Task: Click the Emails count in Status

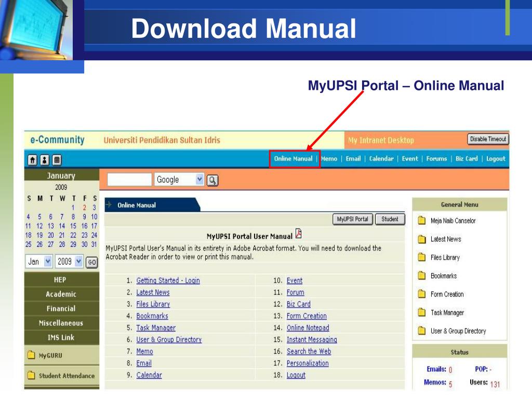Action: (x=450, y=370)
